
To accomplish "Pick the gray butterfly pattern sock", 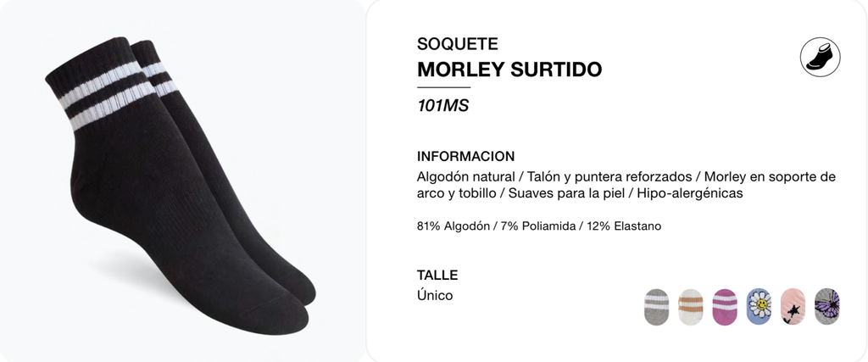I will [827, 306].
